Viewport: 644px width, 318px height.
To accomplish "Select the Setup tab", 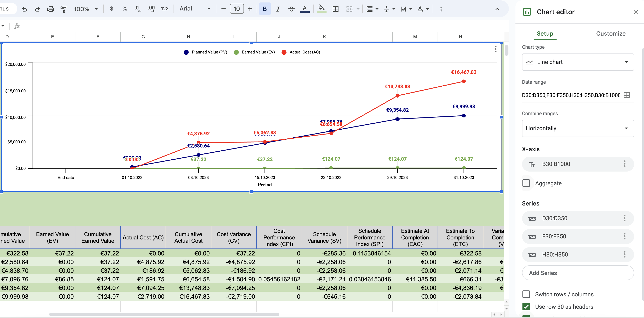I will pyautogui.click(x=545, y=34).
